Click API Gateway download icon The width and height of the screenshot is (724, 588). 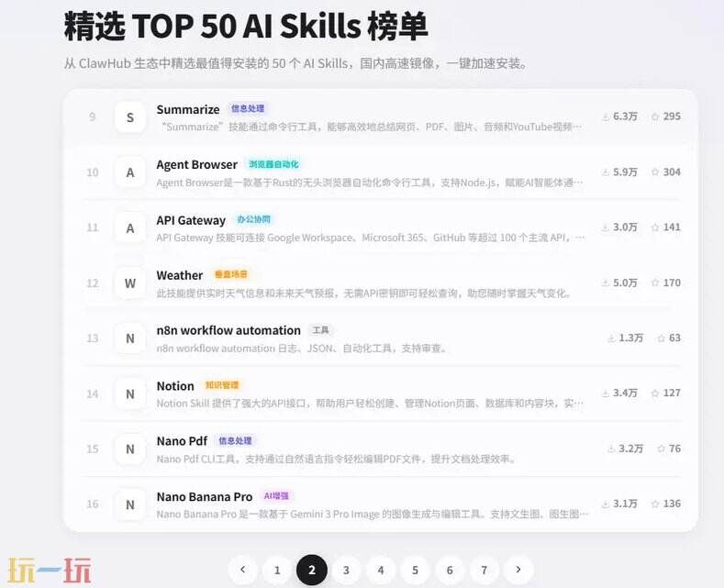[606, 227]
